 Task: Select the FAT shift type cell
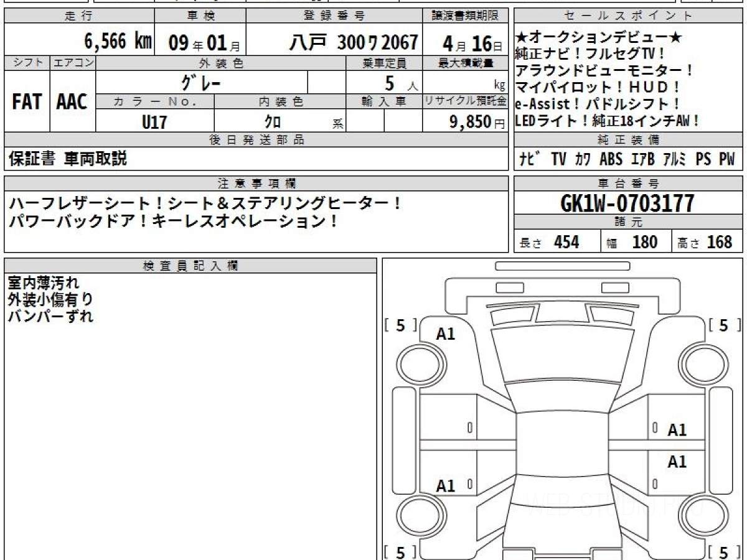point(27,102)
